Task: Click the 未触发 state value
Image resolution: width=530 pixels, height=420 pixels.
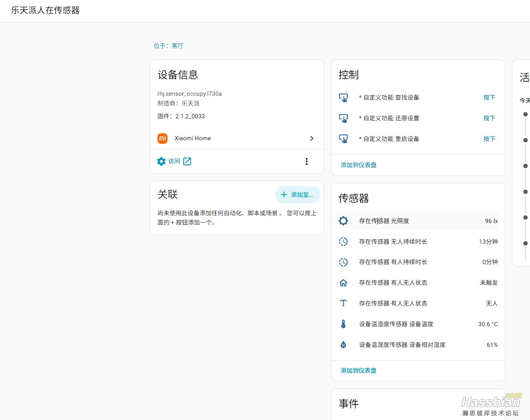Action: tap(489, 283)
